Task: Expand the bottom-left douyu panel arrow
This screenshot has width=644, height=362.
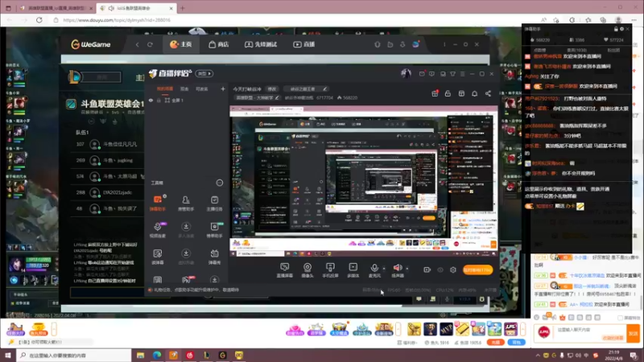Action: click(54, 329)
